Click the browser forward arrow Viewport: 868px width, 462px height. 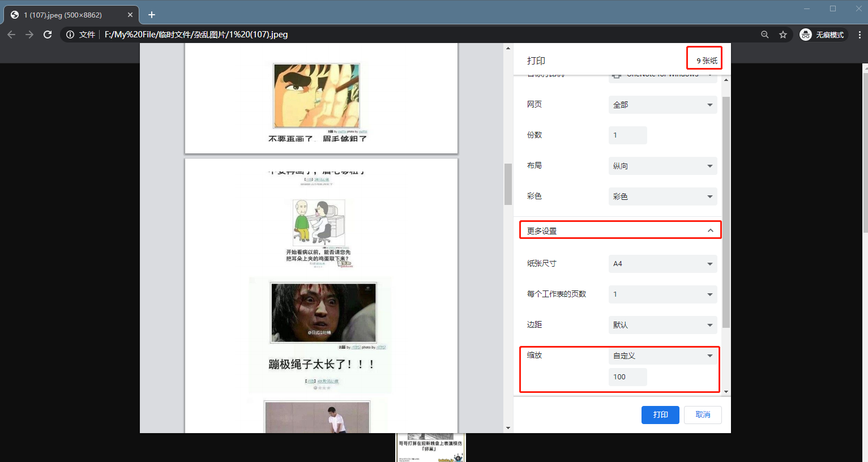29,35
